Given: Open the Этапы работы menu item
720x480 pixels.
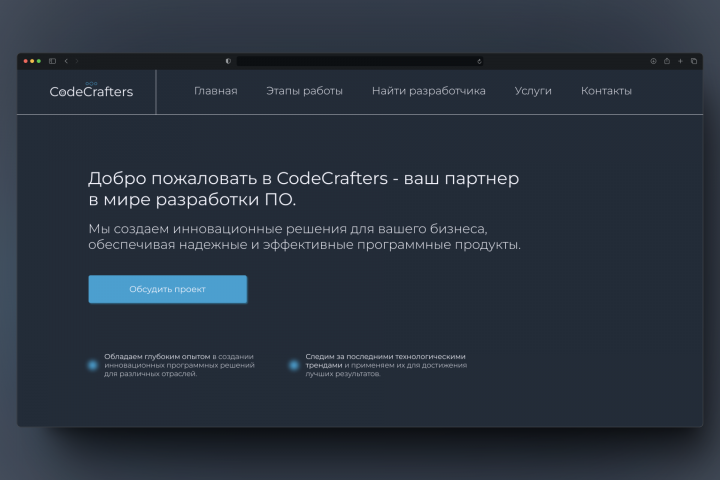Looking at the screenshot, I should point(304,91).
